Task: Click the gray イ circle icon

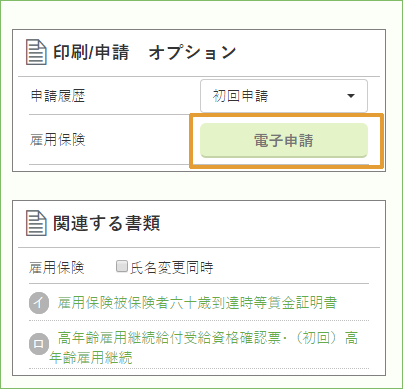Action: click(x=39, y=303)
